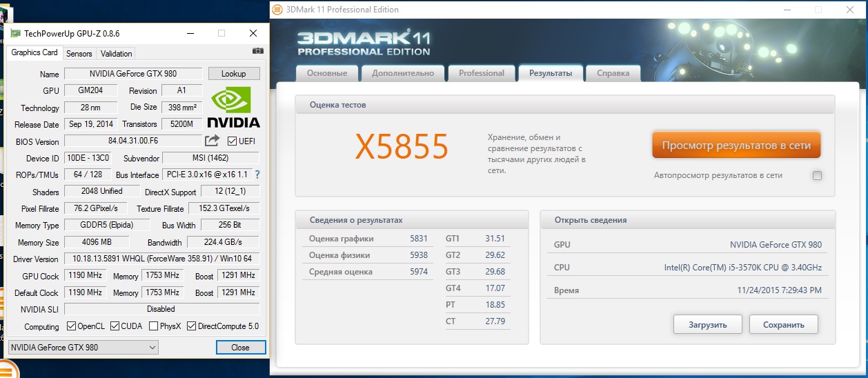This screenshot has width=868, height=378.
Task: Open the Дополнительно tab in 3DMark
Action: tap(403, 73)
